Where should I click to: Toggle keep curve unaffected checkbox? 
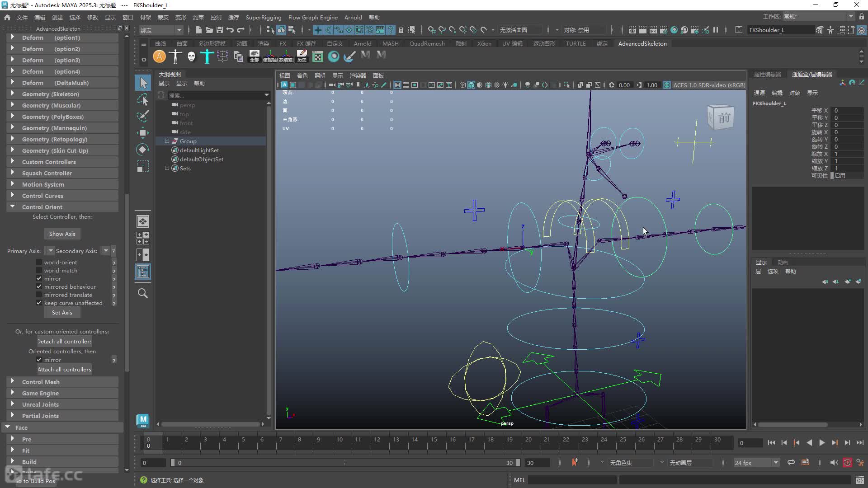[x=39, y=303]
